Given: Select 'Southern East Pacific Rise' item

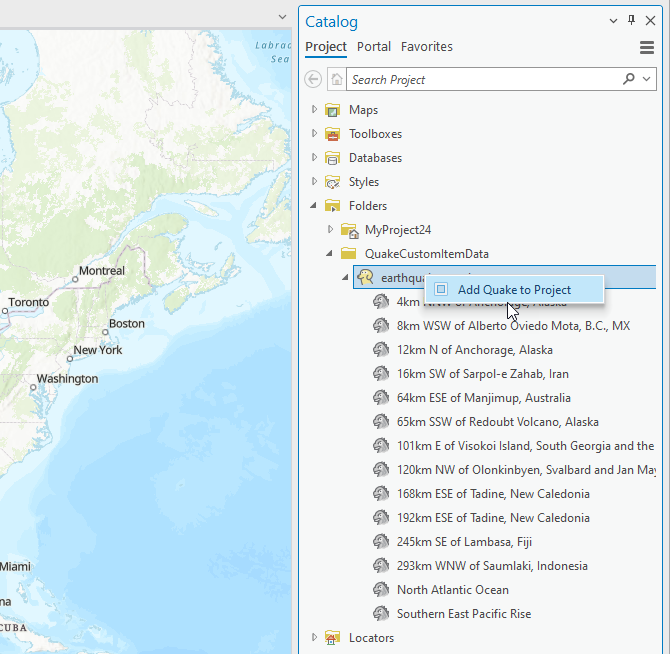Looking at the screenshot, I should pos(464,614).
